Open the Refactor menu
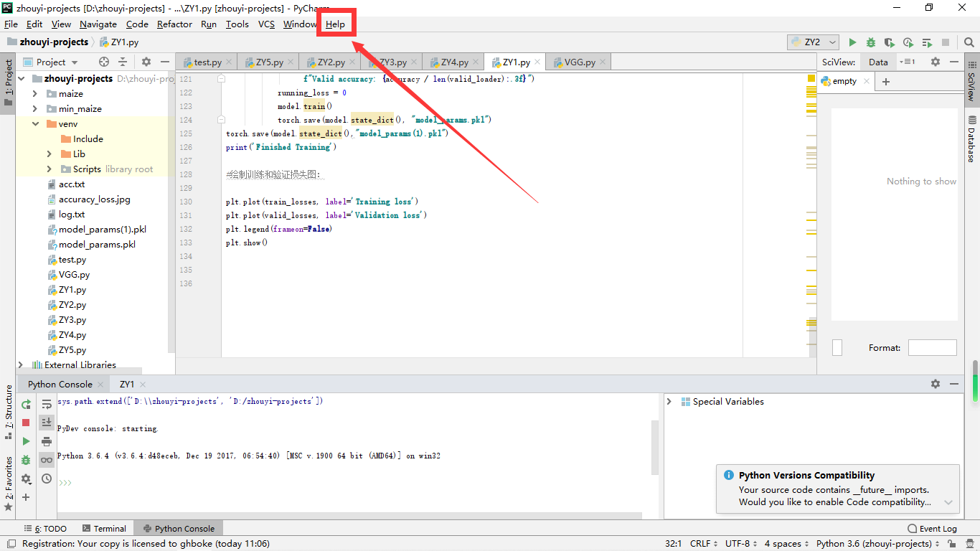980x551 pixels. point(174,24)
